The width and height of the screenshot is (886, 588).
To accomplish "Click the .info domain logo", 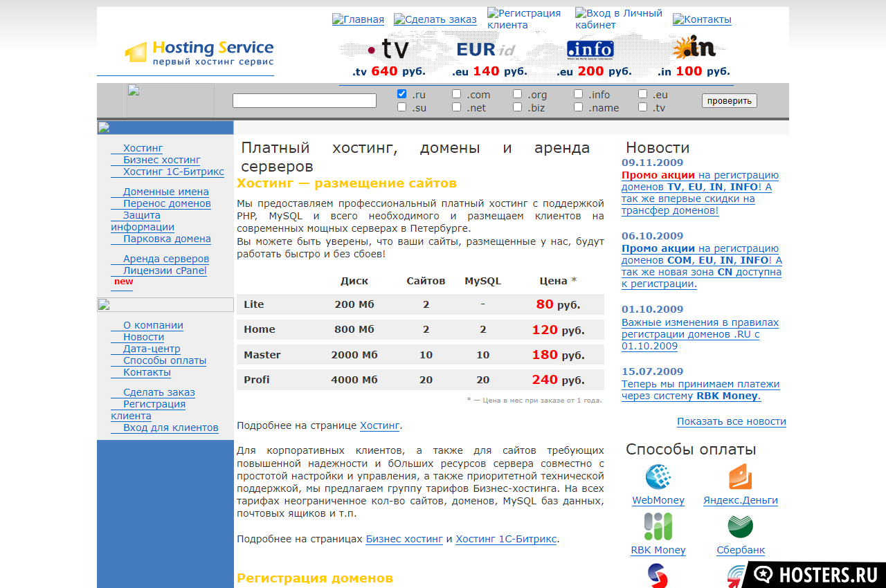I will [590, 49].
